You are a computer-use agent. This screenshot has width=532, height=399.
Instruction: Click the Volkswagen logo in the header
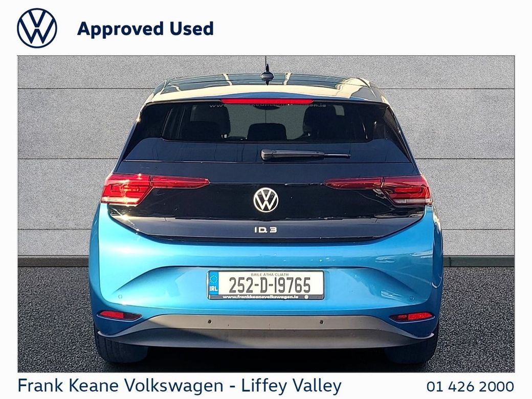pyautogui.click(x=37, y=28)
